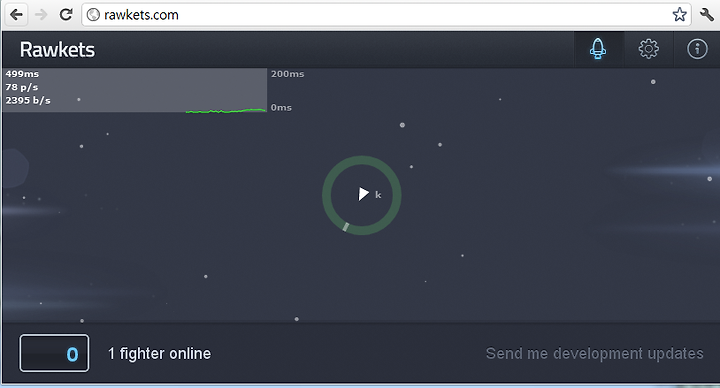720x388 pixels.
Task: Click the "0ms" graph scale label
Action: 281,107
